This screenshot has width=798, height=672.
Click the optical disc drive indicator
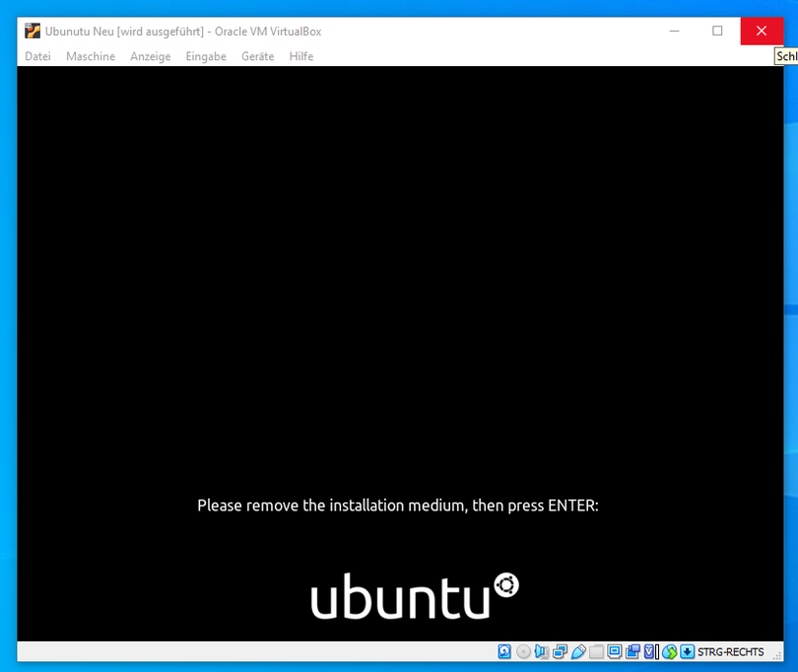(523, 651)
